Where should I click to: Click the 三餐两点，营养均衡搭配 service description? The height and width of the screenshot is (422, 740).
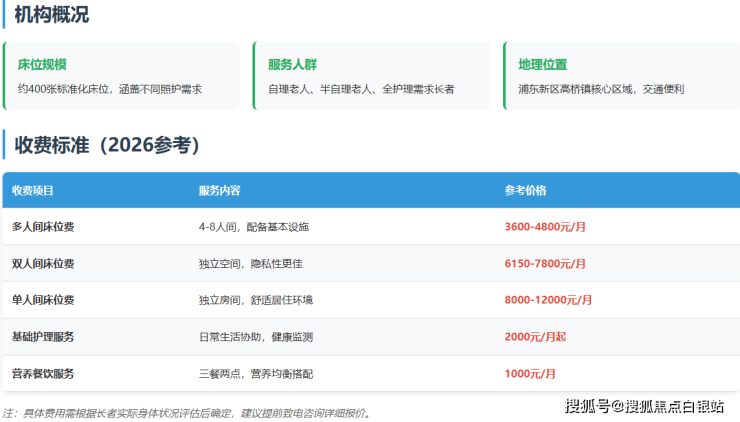pos(254,374)
